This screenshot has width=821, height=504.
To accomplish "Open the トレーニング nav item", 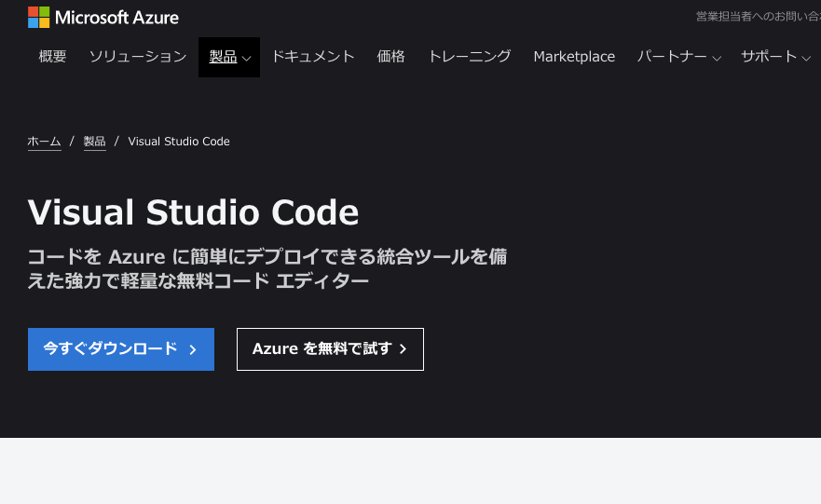I will 469,57.
